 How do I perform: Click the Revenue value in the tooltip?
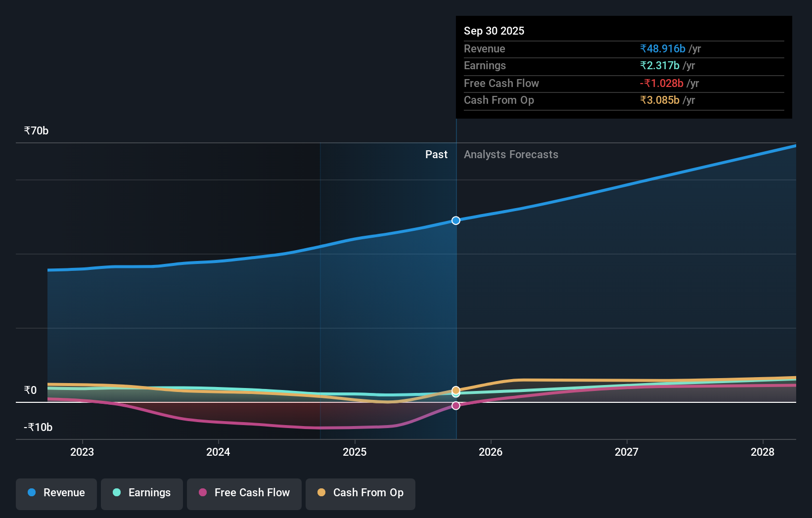point(662,48)
